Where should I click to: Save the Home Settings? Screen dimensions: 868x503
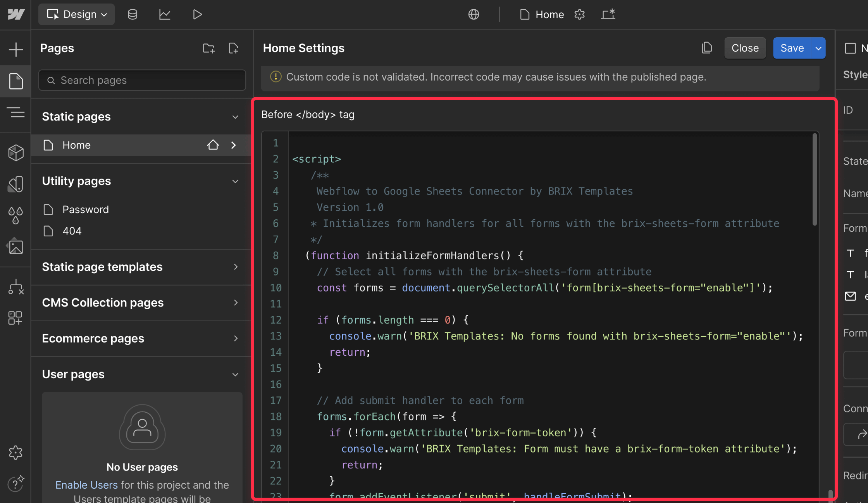(x=792, y=48)
